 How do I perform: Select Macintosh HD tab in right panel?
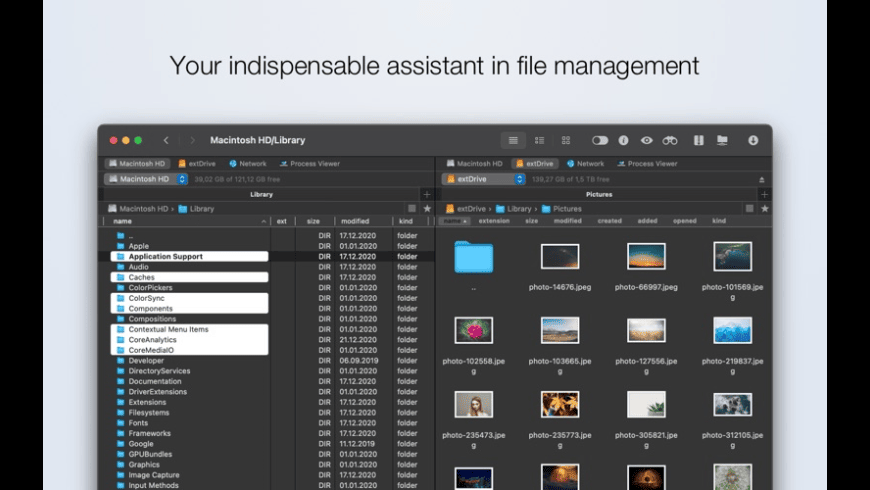coord(474,164)
